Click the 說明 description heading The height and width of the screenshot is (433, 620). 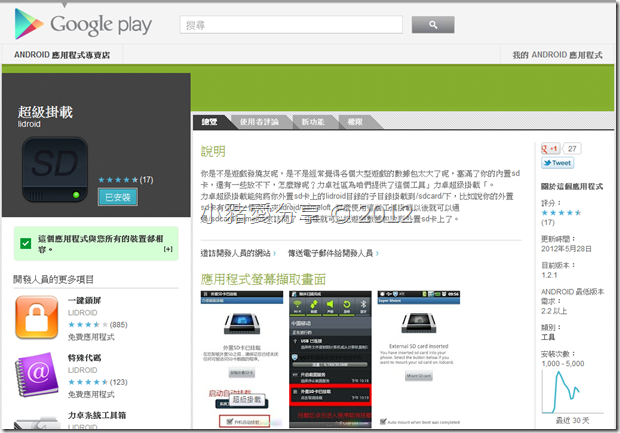coord(213,151)
